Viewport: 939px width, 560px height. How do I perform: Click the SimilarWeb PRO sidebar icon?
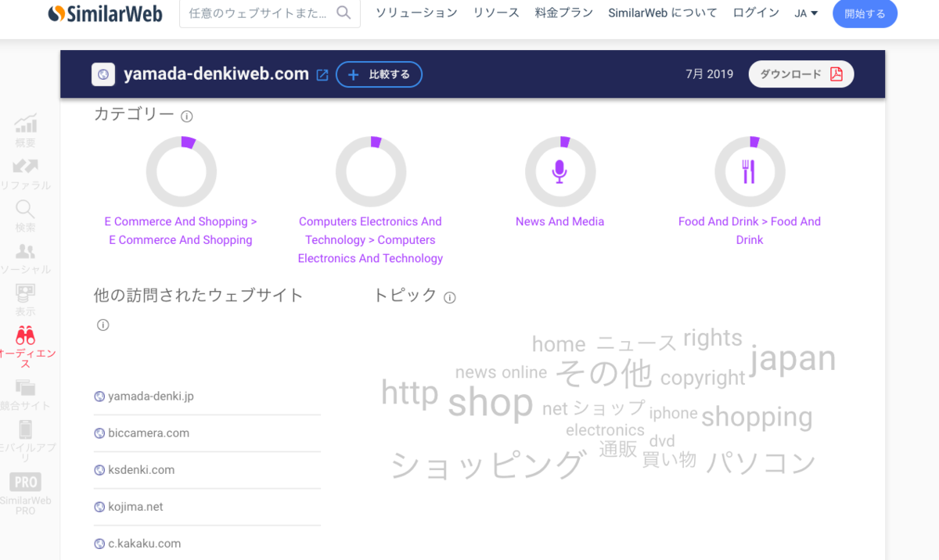point(24,481)
